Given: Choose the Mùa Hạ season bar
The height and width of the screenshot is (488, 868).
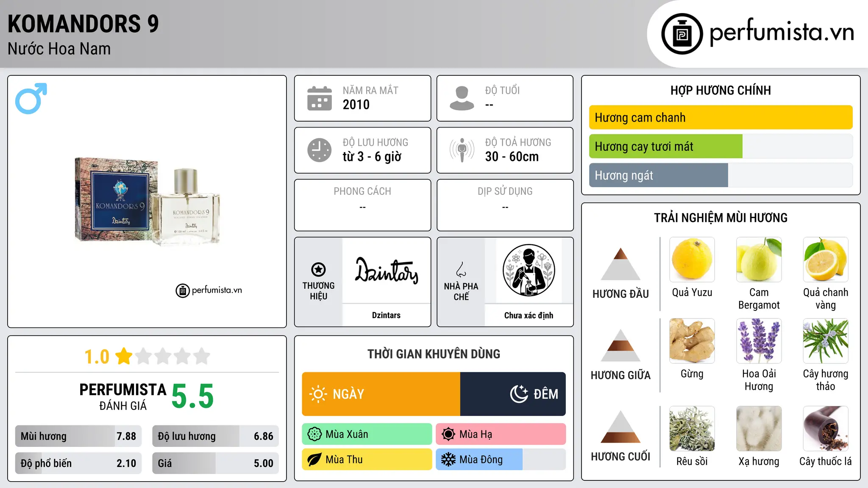Looking at the screenshot, I should click(x=501, y=434).
